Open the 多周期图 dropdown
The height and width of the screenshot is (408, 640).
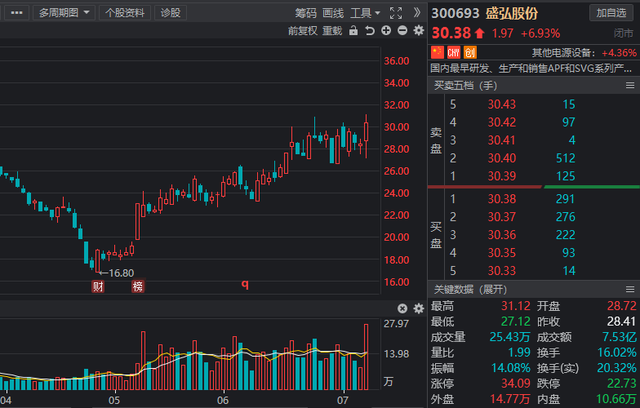click(x=64, y=13)
